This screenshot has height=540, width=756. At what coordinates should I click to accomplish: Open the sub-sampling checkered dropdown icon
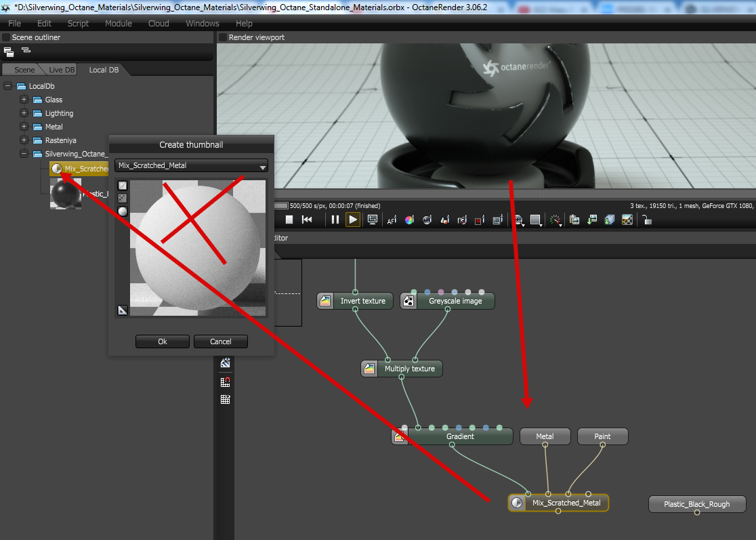pyautogui.click(x=536, y=220)
